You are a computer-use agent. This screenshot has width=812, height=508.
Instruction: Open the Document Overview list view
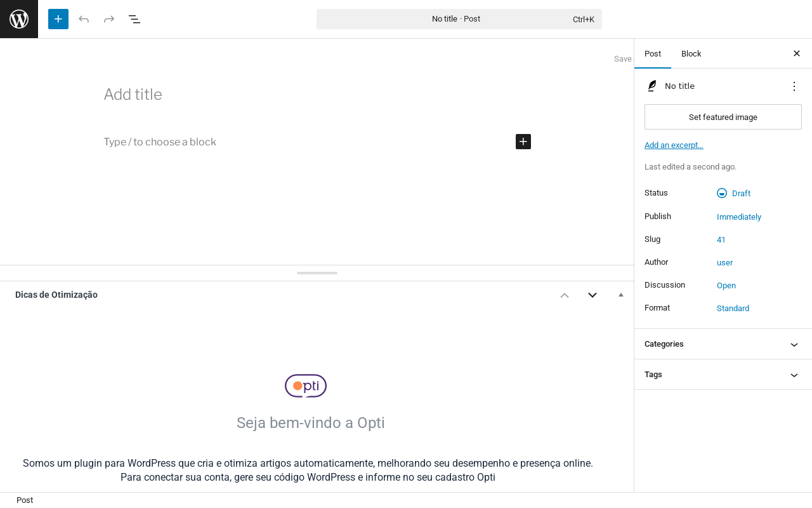(134, 19)
